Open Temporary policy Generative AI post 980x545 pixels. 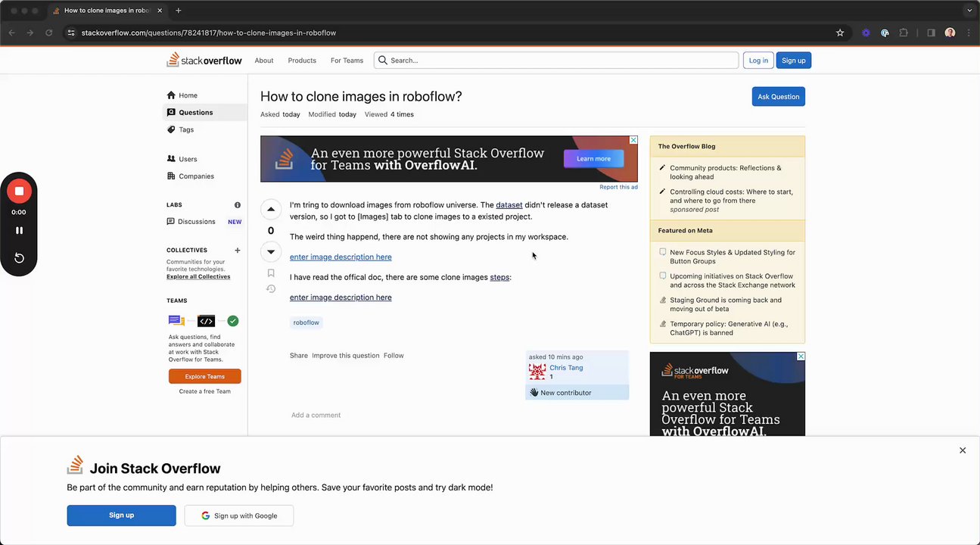[729, 329]
